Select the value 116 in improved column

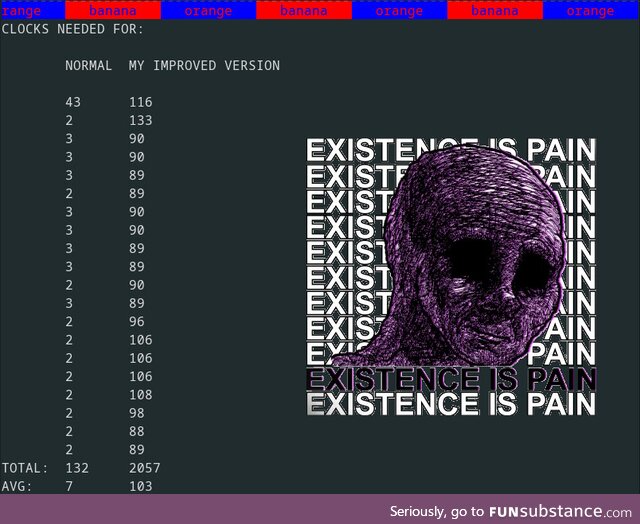pos(140,102)
